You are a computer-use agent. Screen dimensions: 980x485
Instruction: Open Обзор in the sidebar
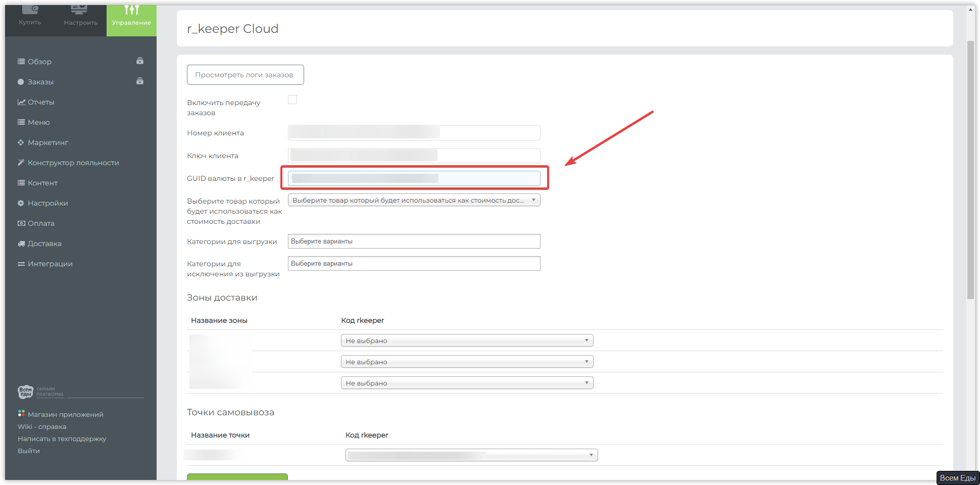(39, 62)
